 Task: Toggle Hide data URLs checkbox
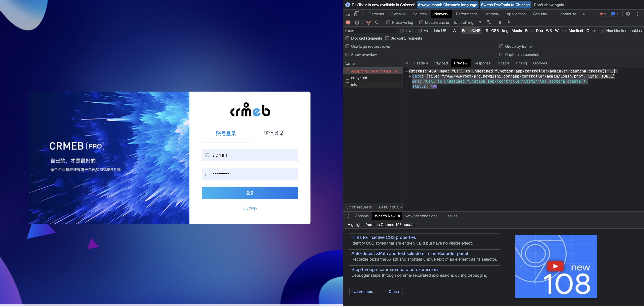click(420, 31)
